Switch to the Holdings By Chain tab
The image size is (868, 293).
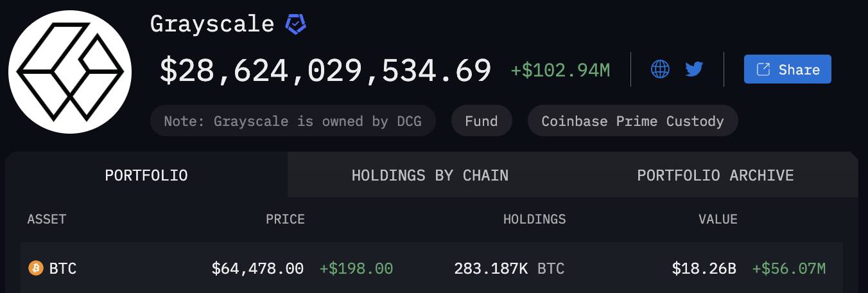(x=430, y=175)
